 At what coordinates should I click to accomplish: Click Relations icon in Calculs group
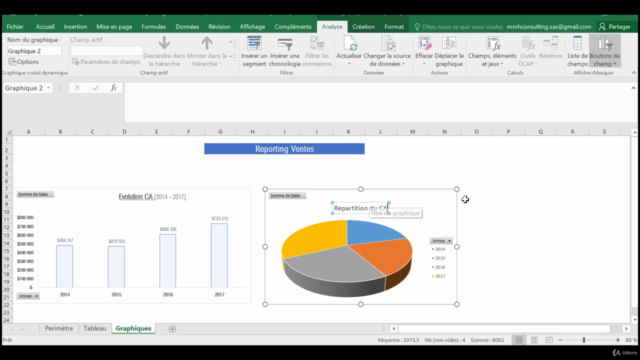point(551,43)
